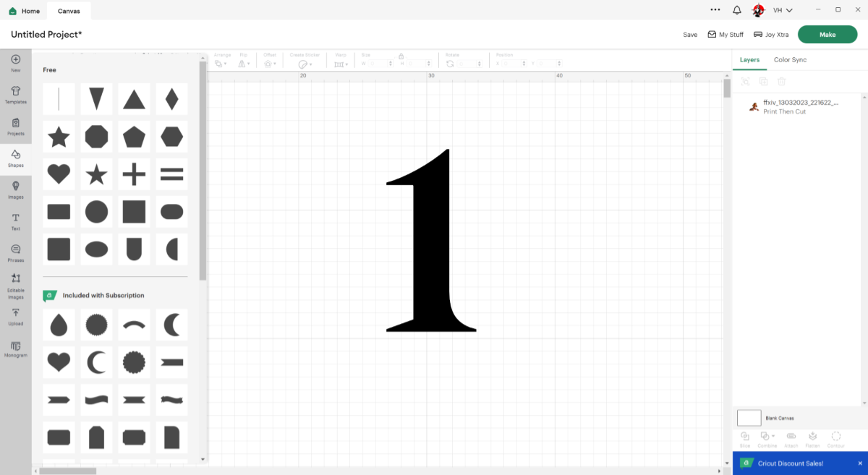Image resolution: width=868 pixels, height=475 pixels.
Task: Click the green Make button
Action: click(x=827, y=35)
